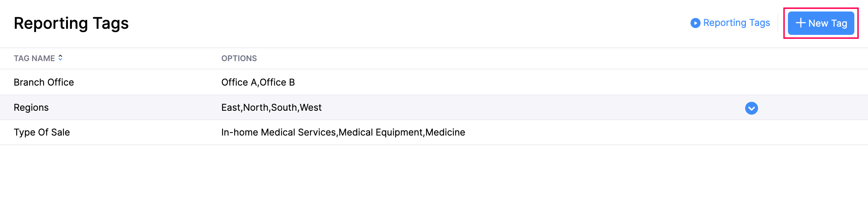Click the Office B option text
868x215 pixels.
pos(277,82)
